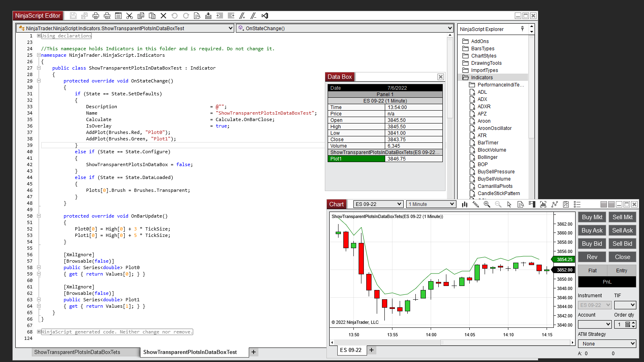Click the chart horizontal scrollbar thumb

click(x=506, y=343)
